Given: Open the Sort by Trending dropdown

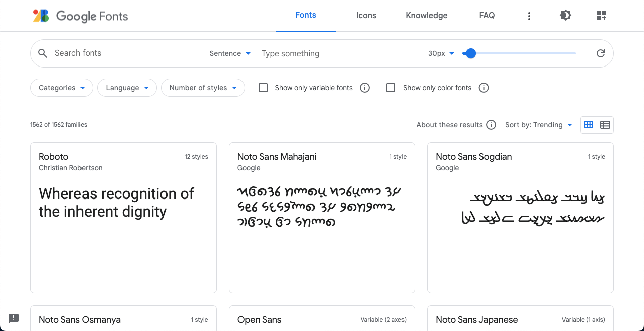Looking at the screenshot, I should coord(539,125).
